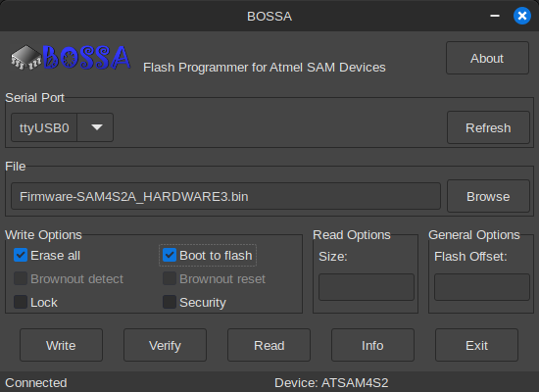The height and width of the screenshot is (392, 539).
Task: Open the About dialog
Action: (x=487, y=58)
